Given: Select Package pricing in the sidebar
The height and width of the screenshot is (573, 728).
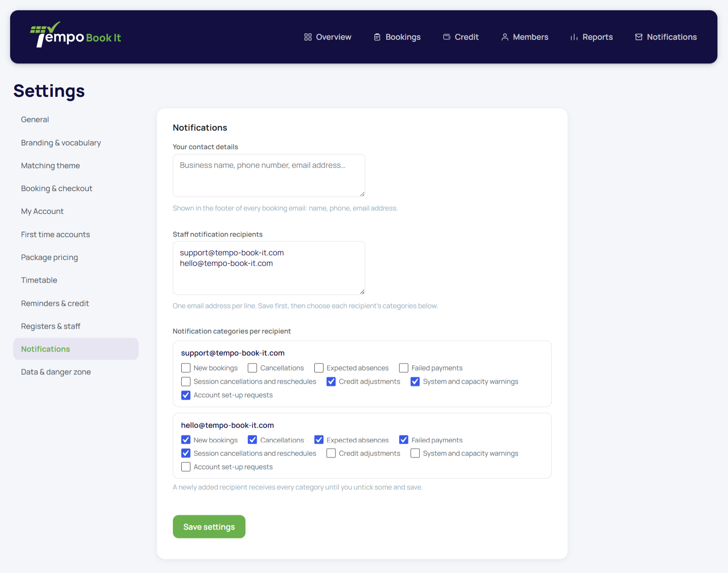Looking at the screenshot, I should click(76, 257).
